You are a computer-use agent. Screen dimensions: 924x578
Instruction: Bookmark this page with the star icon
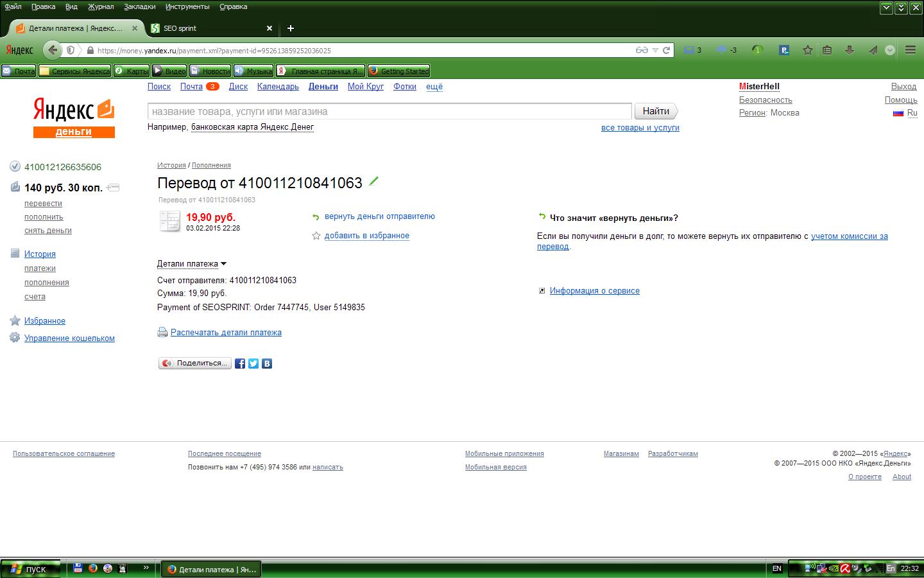808,50
